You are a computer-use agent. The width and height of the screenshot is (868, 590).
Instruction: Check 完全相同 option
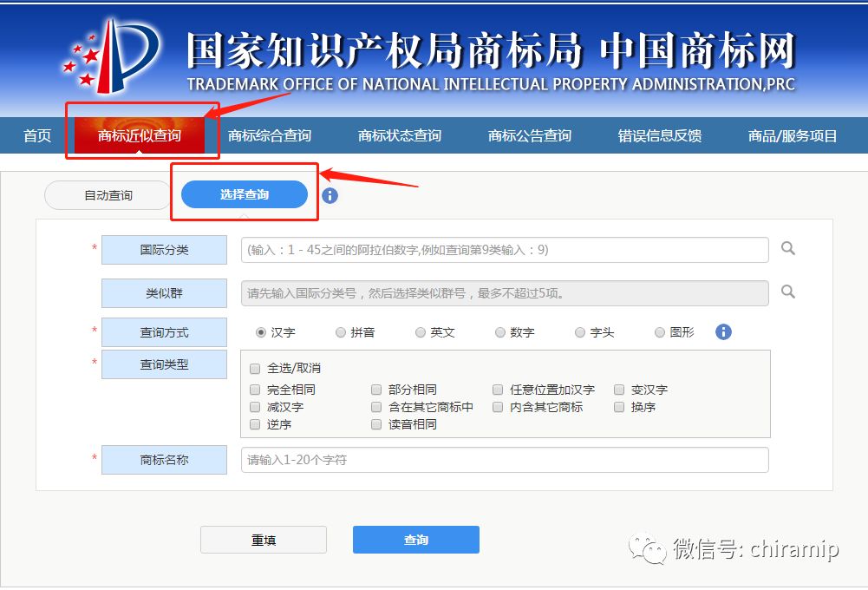(255, 390)
